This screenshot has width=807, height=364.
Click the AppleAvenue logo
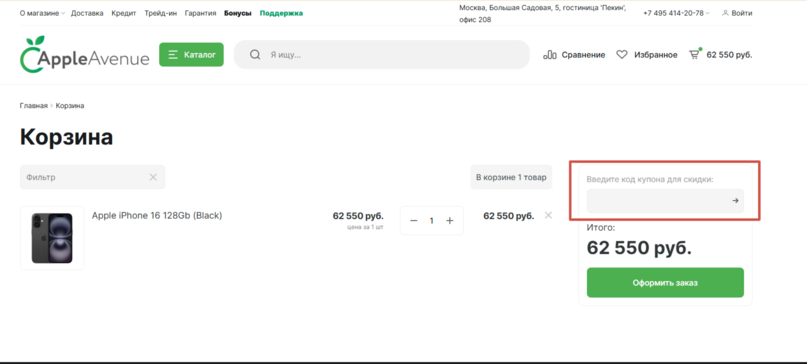(84, 55)
